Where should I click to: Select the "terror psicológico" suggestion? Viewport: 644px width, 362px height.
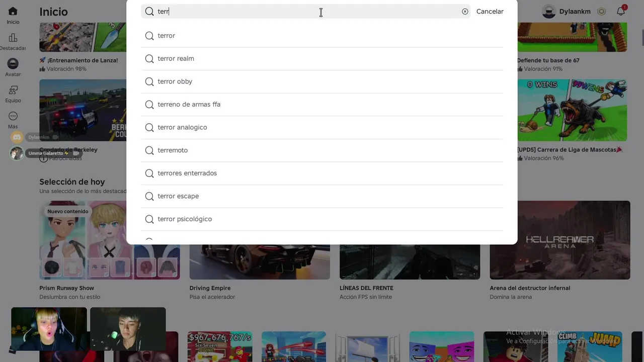click(x=185, y=219)
